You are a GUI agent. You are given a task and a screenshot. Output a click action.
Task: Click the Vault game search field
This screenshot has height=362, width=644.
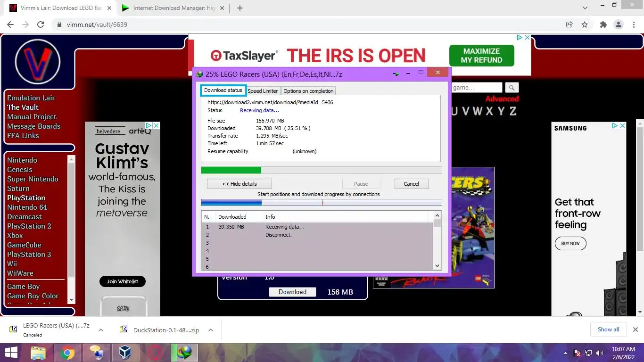477,88
